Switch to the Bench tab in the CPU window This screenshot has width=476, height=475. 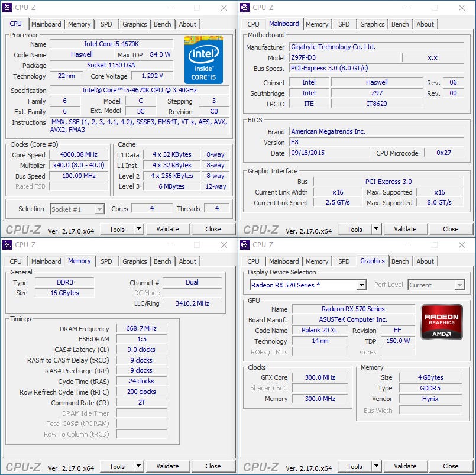click(162, 24)
